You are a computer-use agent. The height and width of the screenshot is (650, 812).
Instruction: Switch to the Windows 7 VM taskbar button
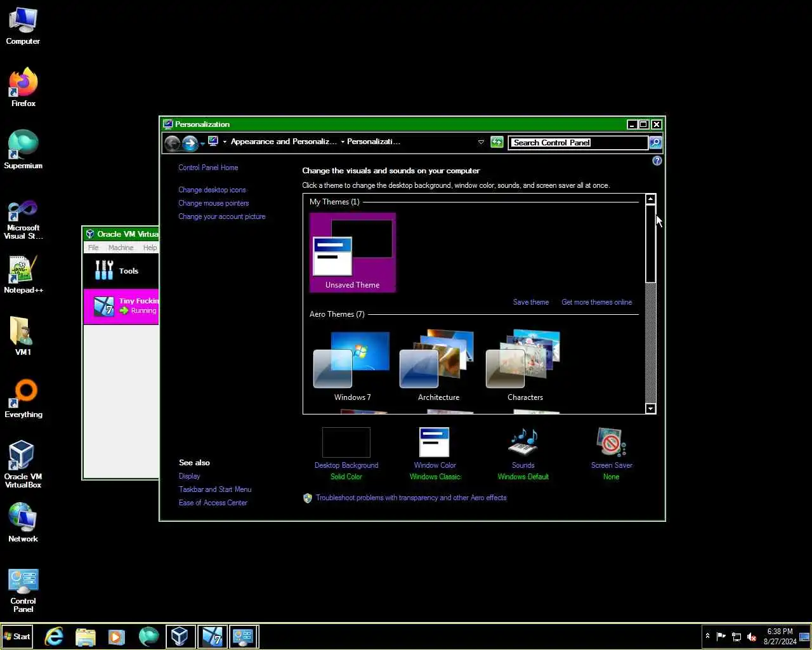[212, 637]
